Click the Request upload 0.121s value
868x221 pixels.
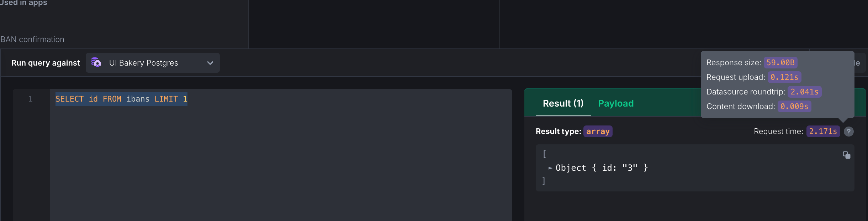(x=784, y=77)
